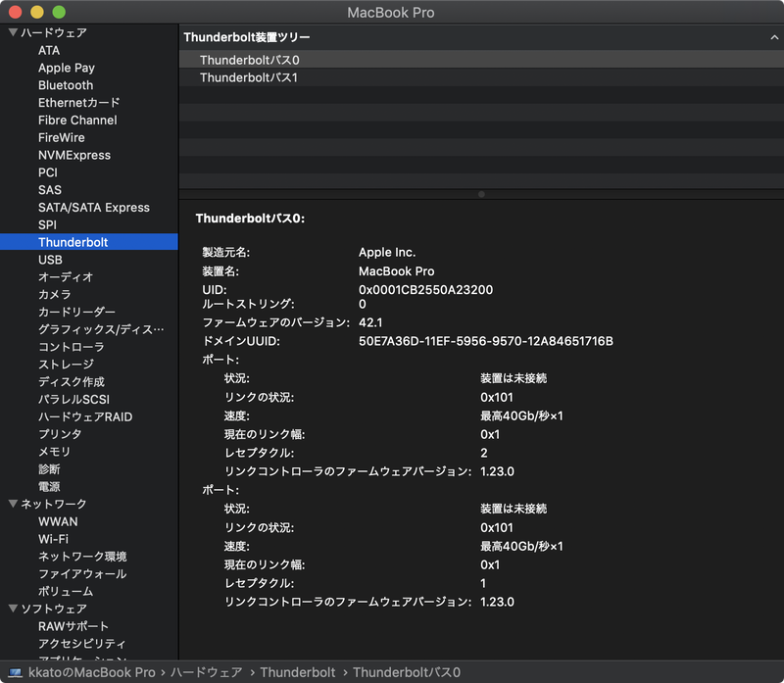Click the Thunderbolt装置ツリー column header

coord(481,37)
